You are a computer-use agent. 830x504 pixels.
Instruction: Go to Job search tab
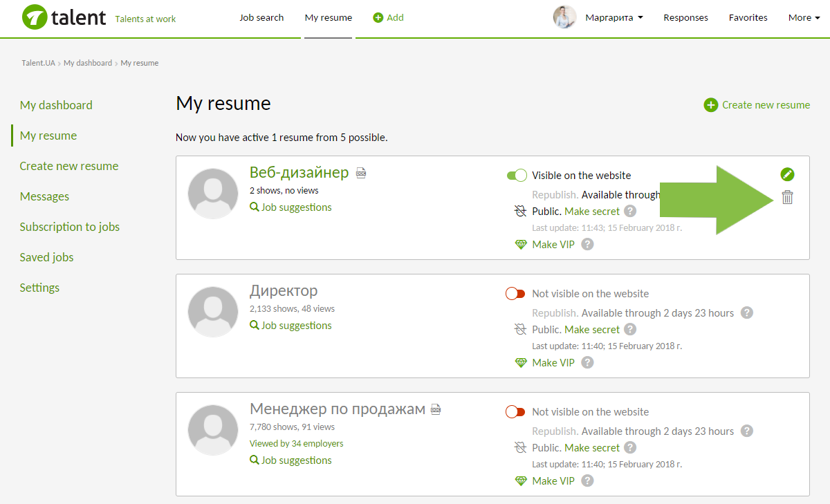[x=261, y=18]
